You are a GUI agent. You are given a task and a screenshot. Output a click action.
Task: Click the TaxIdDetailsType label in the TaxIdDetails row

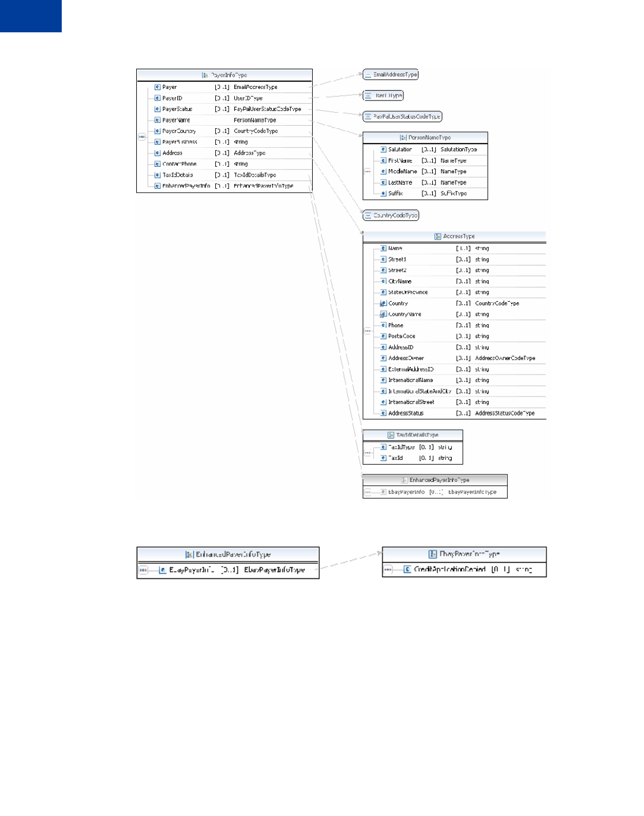tap(255, 175)
